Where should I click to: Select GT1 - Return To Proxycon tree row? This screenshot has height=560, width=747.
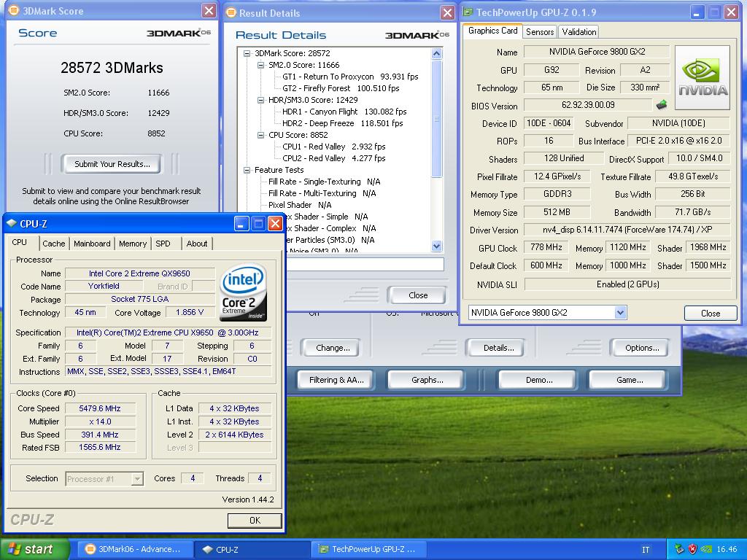pos(350,77)
